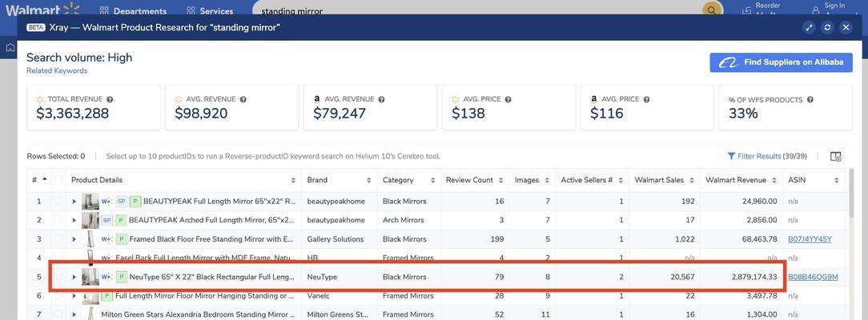Open the Sign In account menu

[829, 9]
